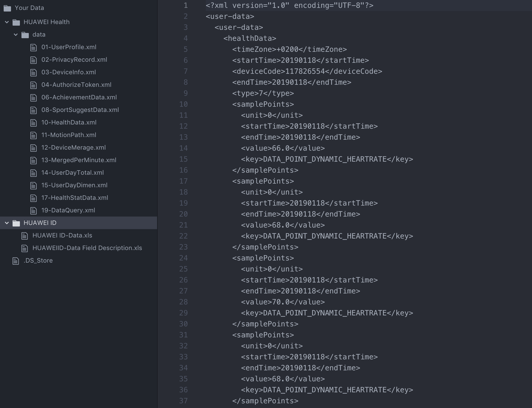Click line number 15 in the gutter
532x408 pixels.
point(183,159)
